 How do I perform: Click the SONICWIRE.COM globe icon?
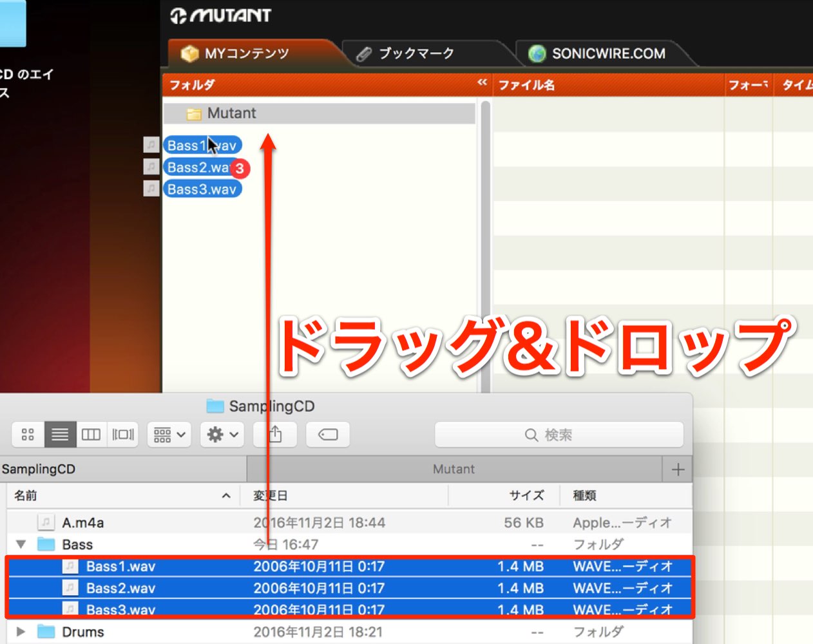537,53
